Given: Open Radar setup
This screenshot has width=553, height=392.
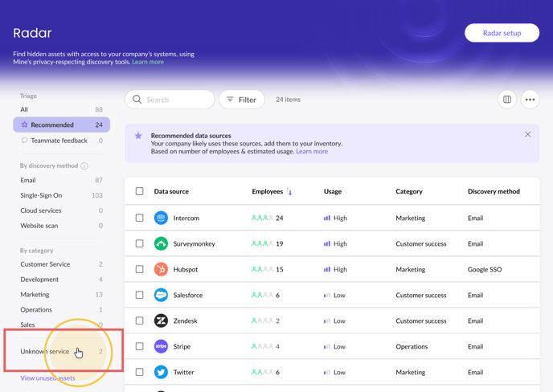Looking at the screenshot, I should [x=502, y=33].
